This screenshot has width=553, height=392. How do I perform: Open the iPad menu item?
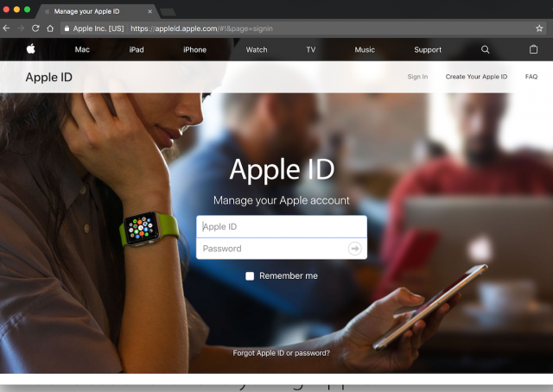pyautogui.click(x=137, y=50)
